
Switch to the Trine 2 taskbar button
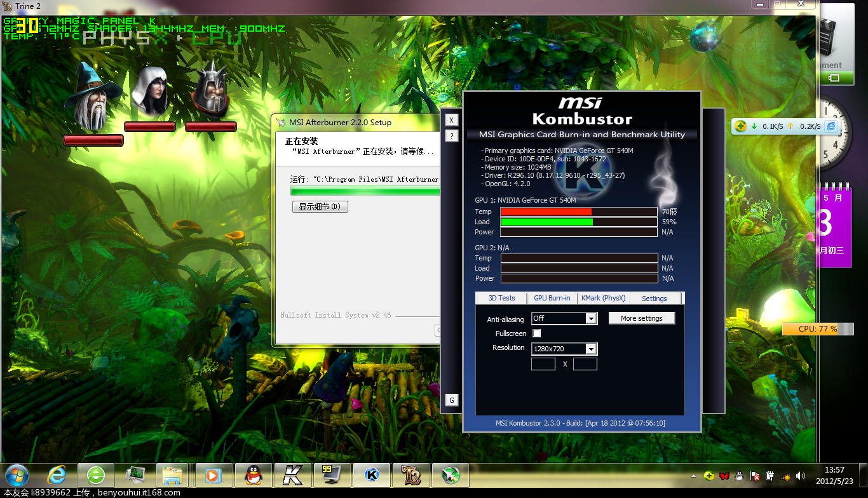pos(411,475)
